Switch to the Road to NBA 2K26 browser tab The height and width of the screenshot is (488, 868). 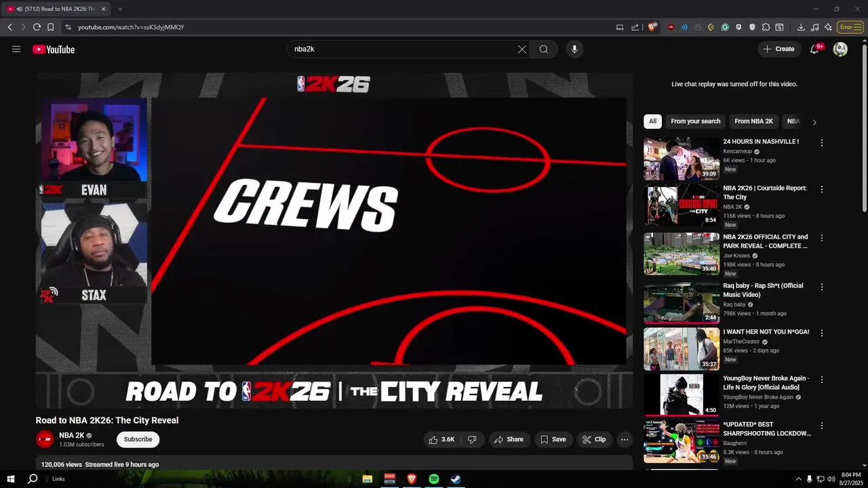56,9
